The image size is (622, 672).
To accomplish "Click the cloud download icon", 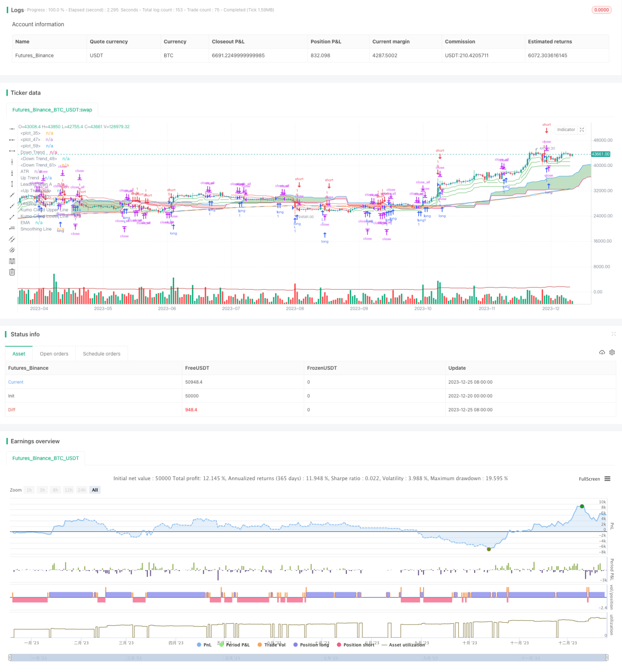I will click(x=602, y=353).
